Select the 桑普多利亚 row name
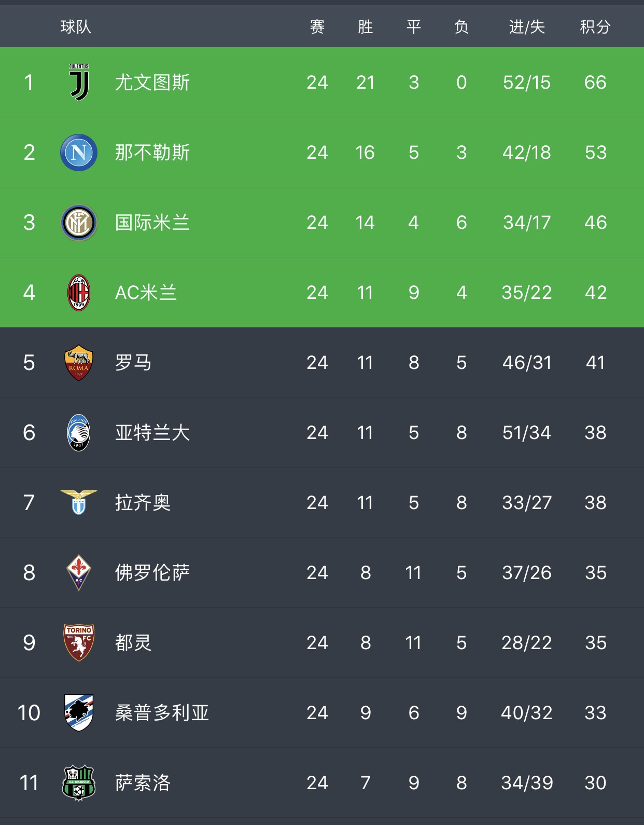This screenshot has height=825, width=644. coord(162,713)
